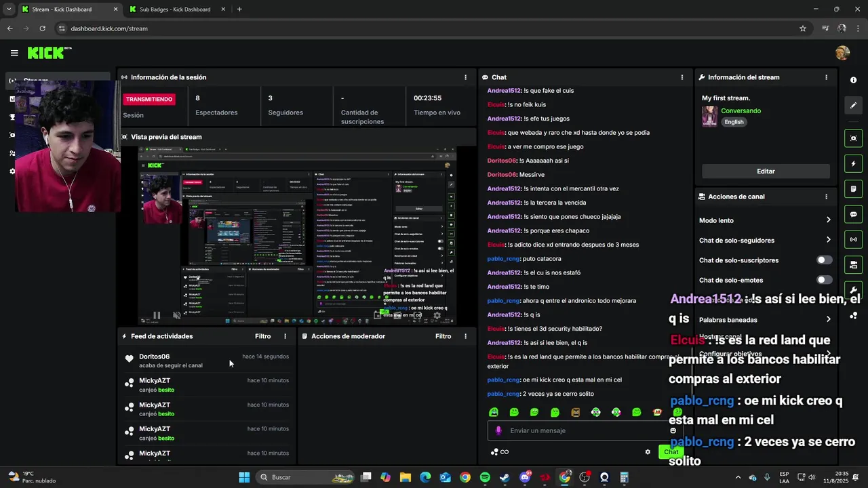This screenshot has height=488, width=868.
Task: Close the Sub Badges tab
Action: click(x=223, y=9)
